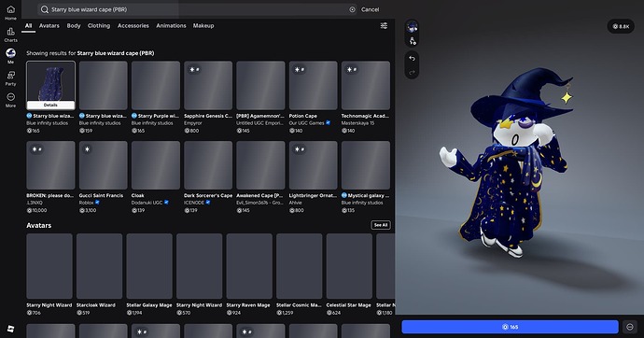
Task: See all Avatars results
Action: pos(380,225)
